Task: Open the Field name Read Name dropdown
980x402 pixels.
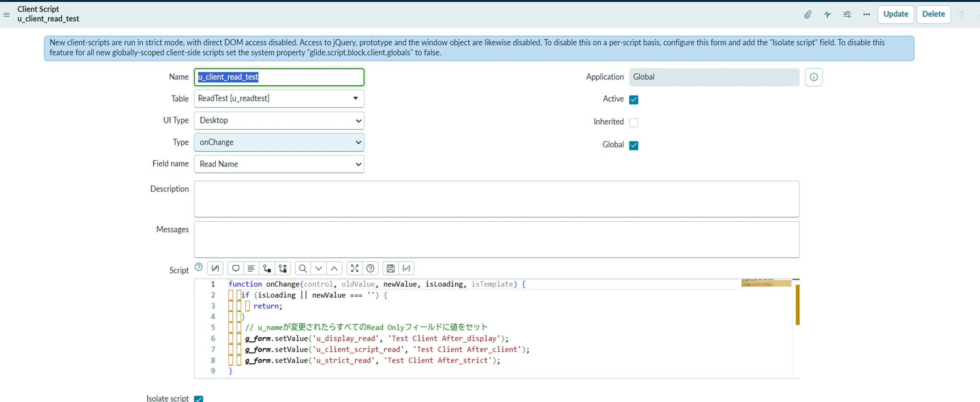Action: click(279, 164)
